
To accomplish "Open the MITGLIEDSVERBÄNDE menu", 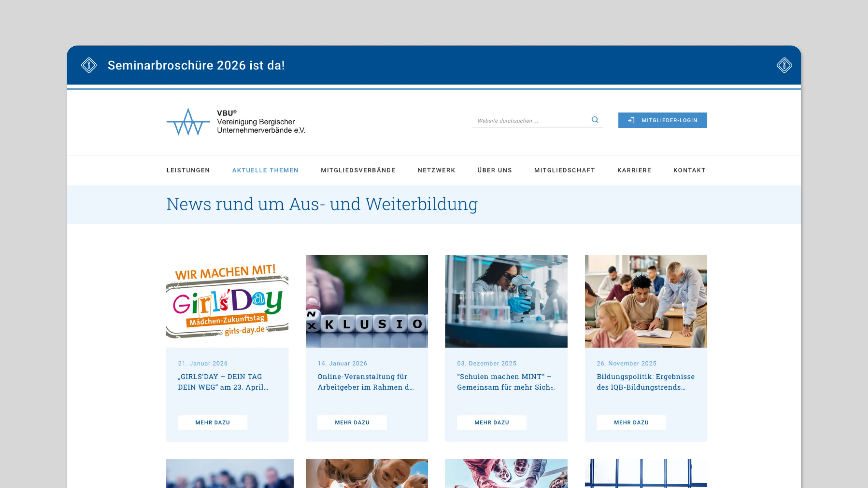I will [x=358, y=171].
